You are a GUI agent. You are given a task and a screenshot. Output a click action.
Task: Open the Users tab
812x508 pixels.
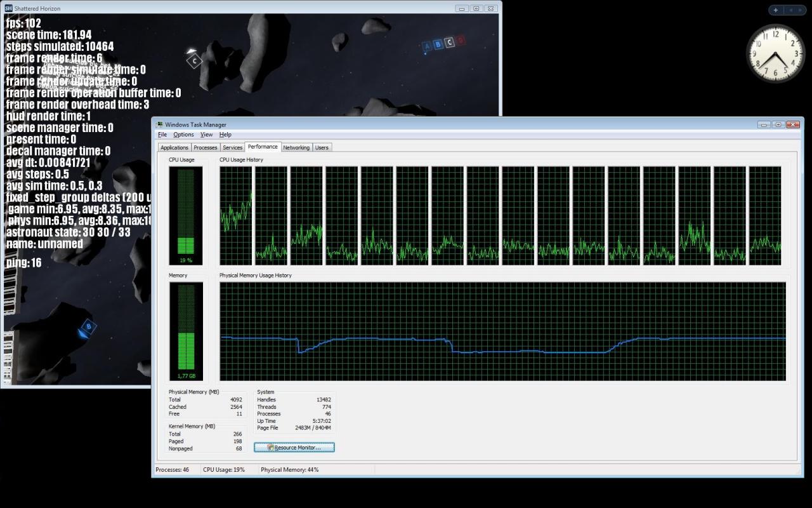point(322,147)
